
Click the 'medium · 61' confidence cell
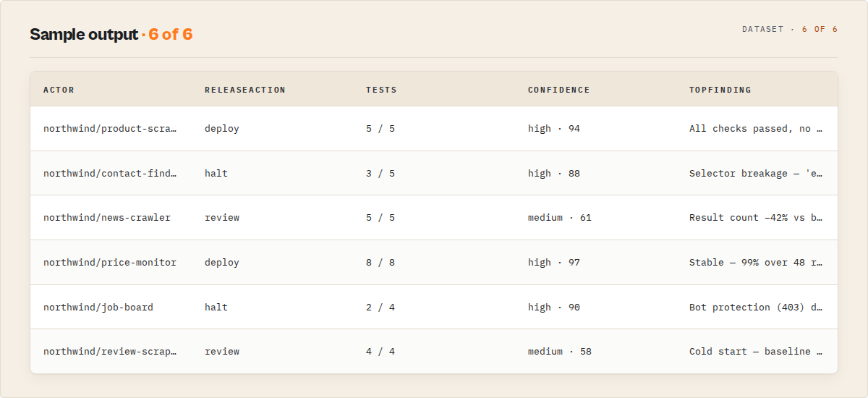(559, 218)
